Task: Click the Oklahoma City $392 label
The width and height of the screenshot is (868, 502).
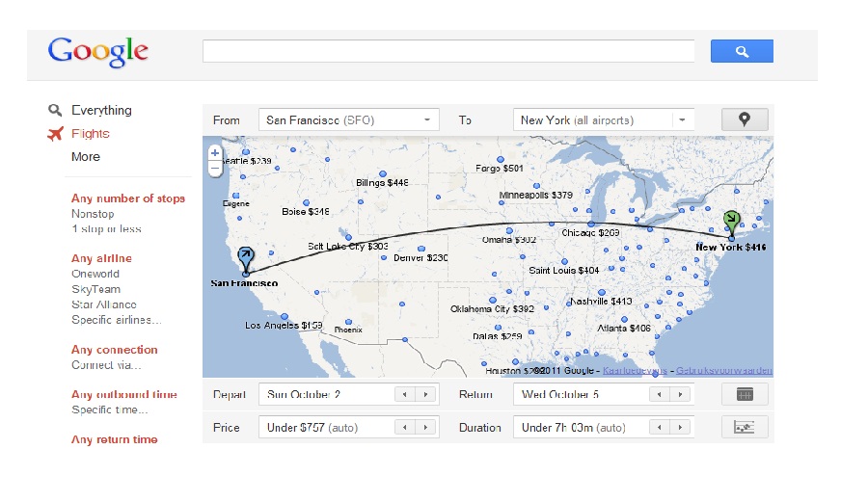Action: click(492, 308)
